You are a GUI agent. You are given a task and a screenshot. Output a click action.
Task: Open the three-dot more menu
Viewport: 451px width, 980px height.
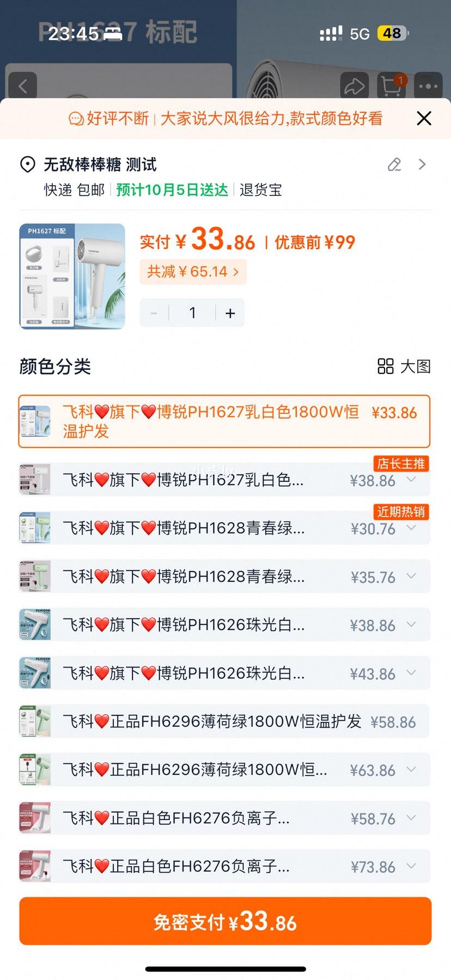click(428, 86)
